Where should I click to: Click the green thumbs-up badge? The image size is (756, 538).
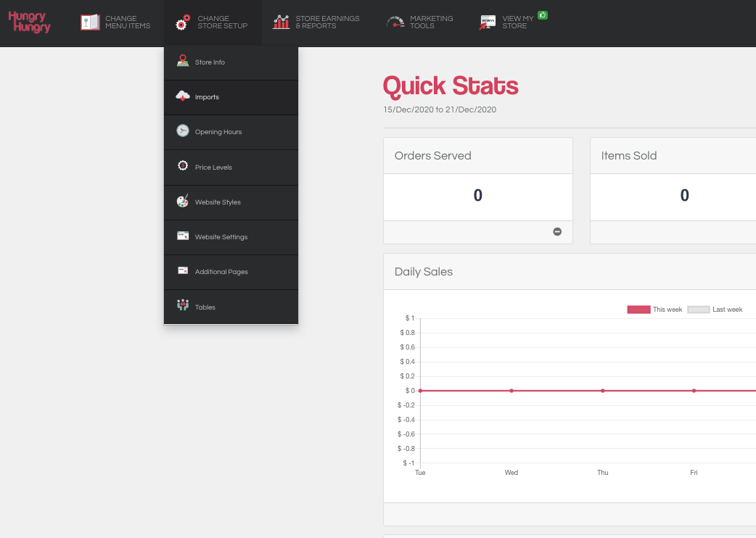coord(543,15)
